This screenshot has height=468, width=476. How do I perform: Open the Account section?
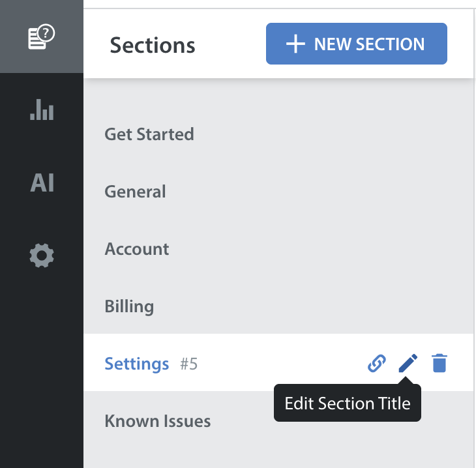pos(137,249)
